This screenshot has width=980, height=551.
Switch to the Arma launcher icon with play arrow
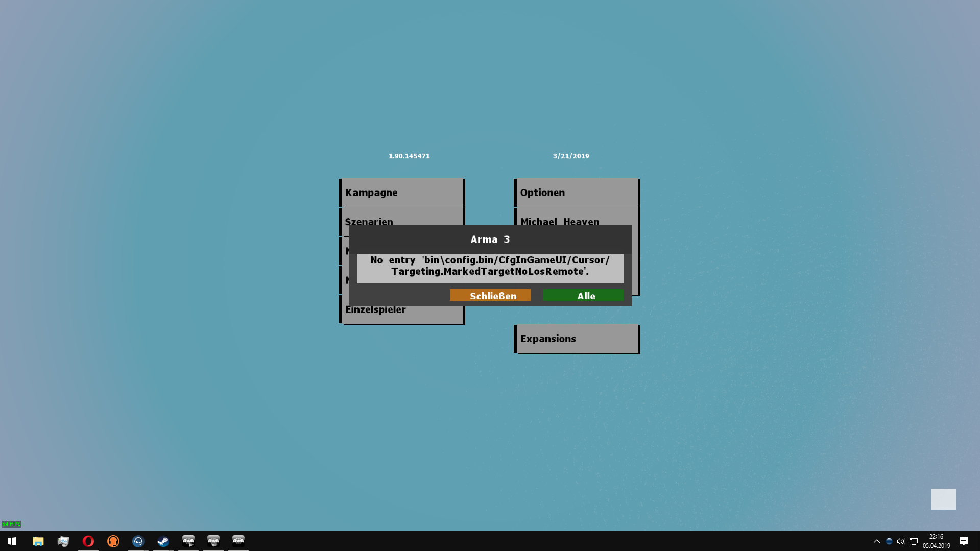pos(188,541)
